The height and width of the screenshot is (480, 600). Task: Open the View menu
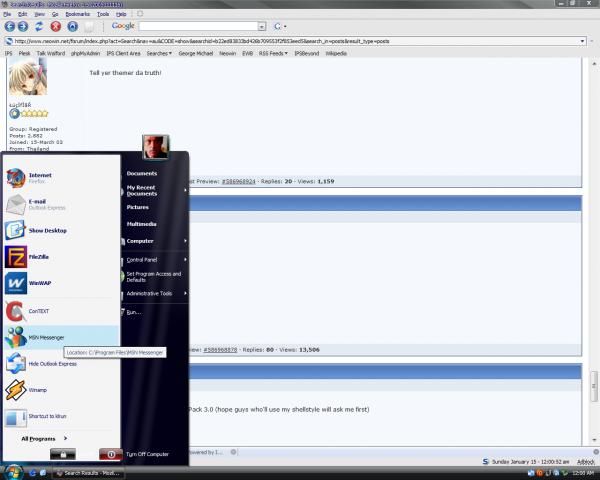pos(39,14)
